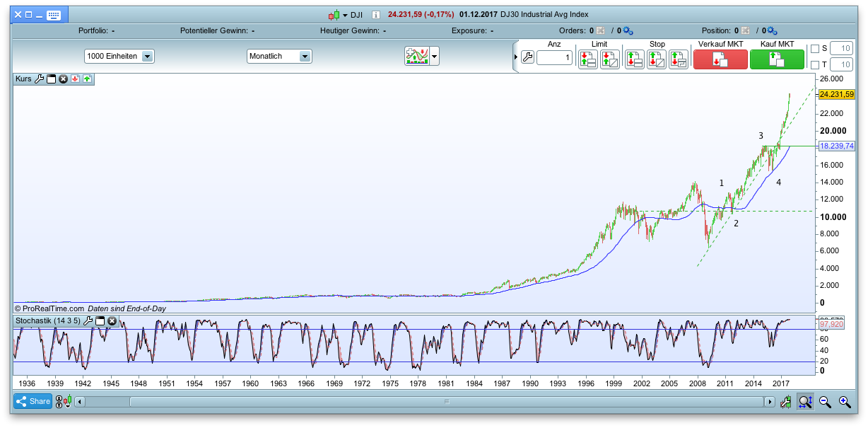Click the horizontal time scrollbar thumb
868x428 pixels.
(447, 402)
